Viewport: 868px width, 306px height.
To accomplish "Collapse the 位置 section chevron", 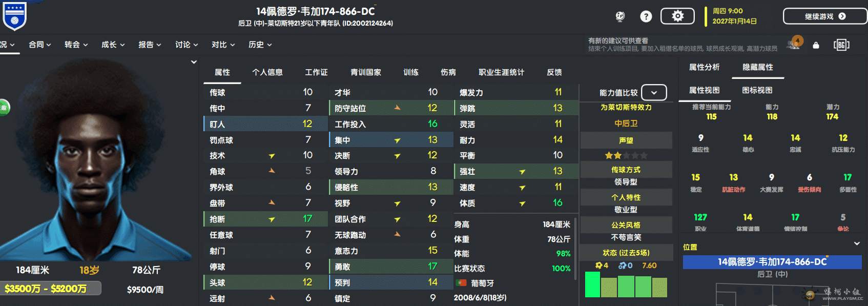I will pyautogui.click(x=857, y=243).
